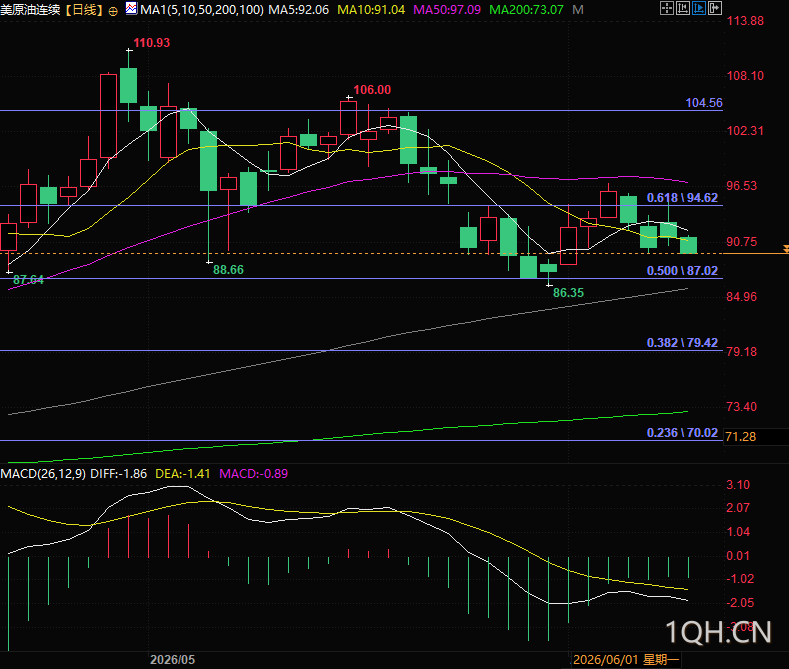Click the MACD(26,12,9) indicator label
This screenshot has height=669, width=789.
click(x=43, y=474)
